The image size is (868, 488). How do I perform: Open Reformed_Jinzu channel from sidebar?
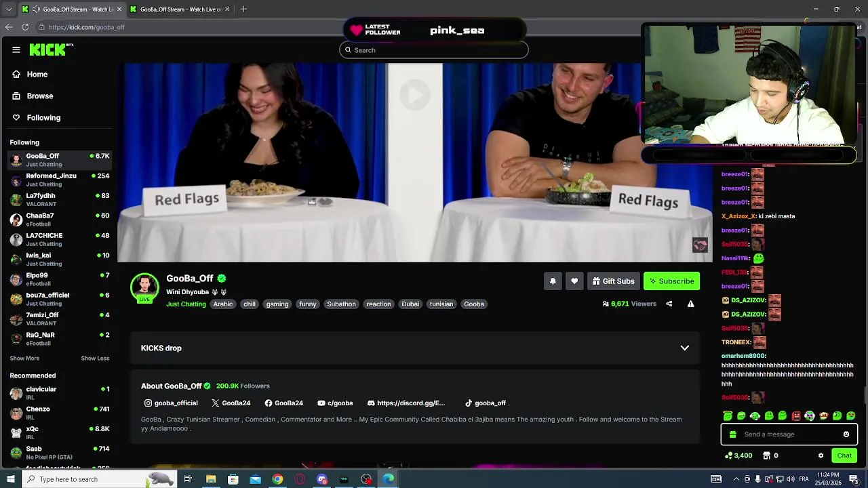(x=60, y=180)
